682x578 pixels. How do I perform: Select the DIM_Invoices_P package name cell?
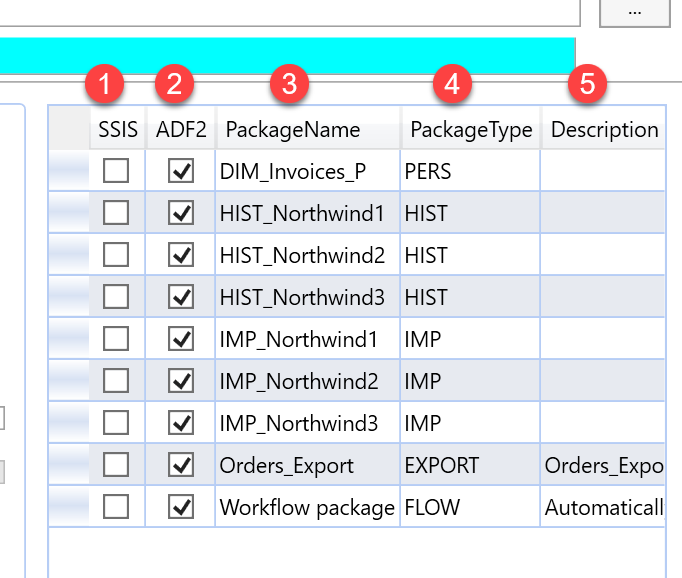(x=308, y=170)
